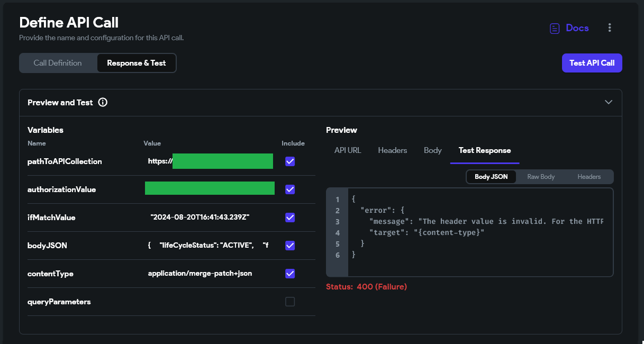
Task: Click the Docs document icon
Action: pyautogui.click(x=555, y=29)
